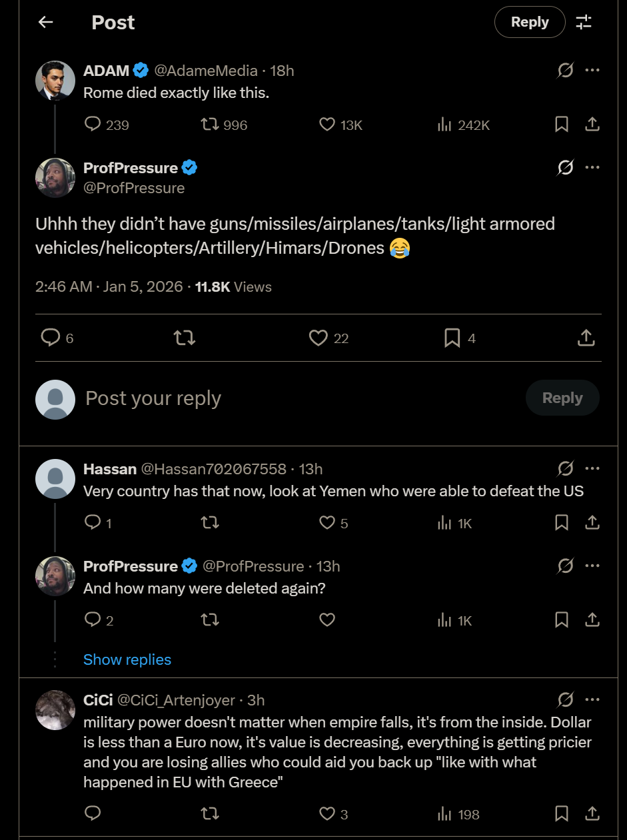This screenshot has height=840, width=627.
Task: Open more options on CiCi's reply
Action: point(592,700)
